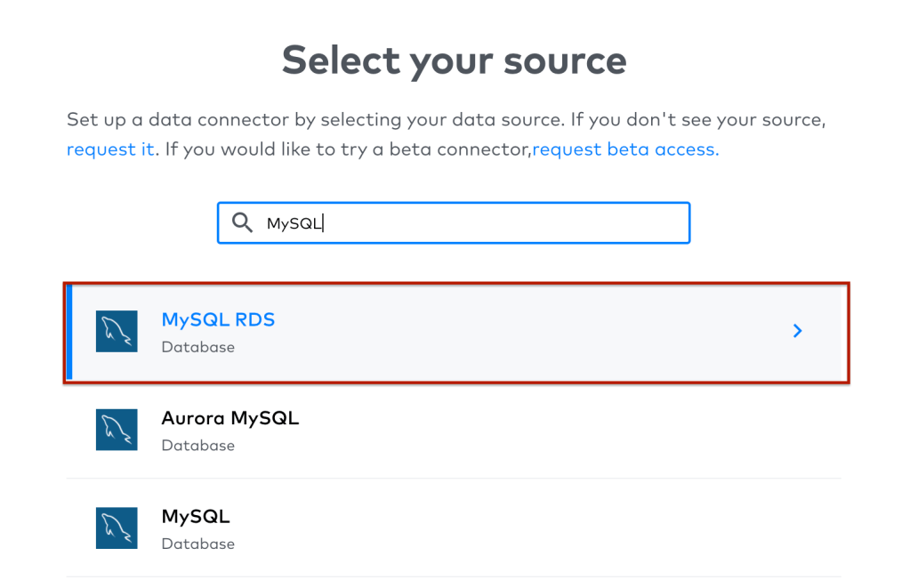The image size is (910, 588).
Task: Click the "Select your source" heading
Action: 454,60
